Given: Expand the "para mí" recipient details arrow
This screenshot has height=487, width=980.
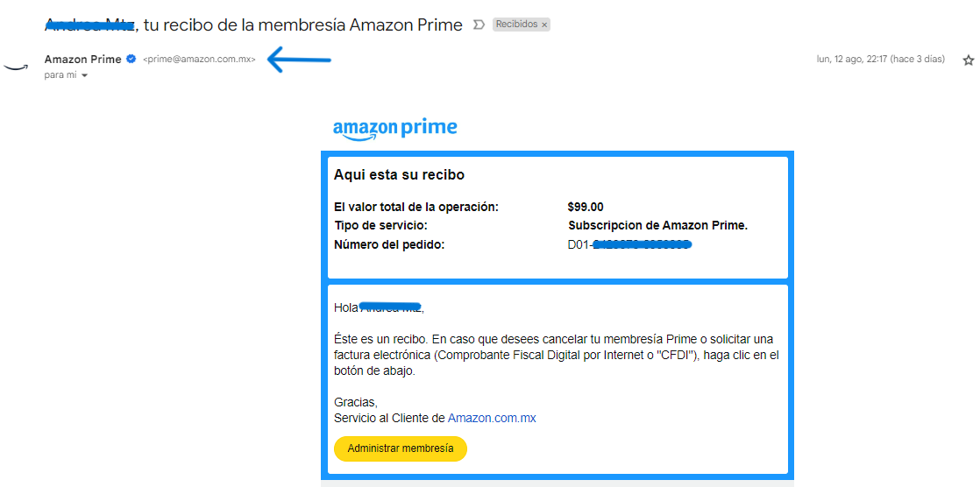Looking at the screenshot, I should (85, 76).
